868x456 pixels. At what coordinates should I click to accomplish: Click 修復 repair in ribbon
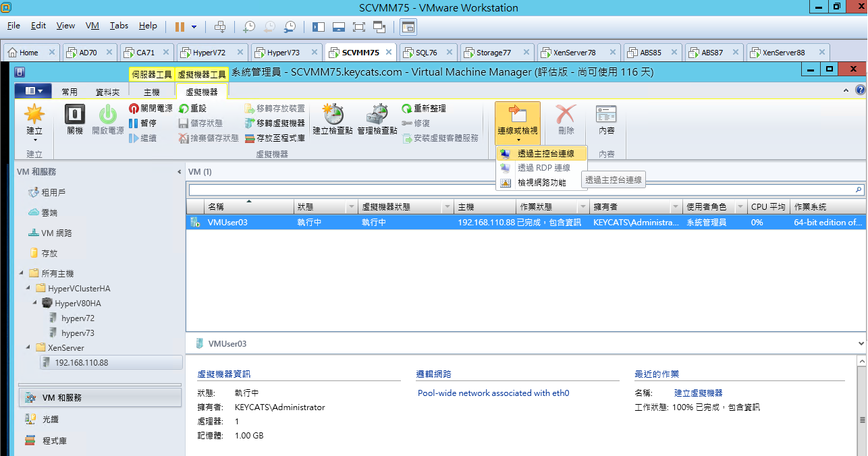click(415, 123)
